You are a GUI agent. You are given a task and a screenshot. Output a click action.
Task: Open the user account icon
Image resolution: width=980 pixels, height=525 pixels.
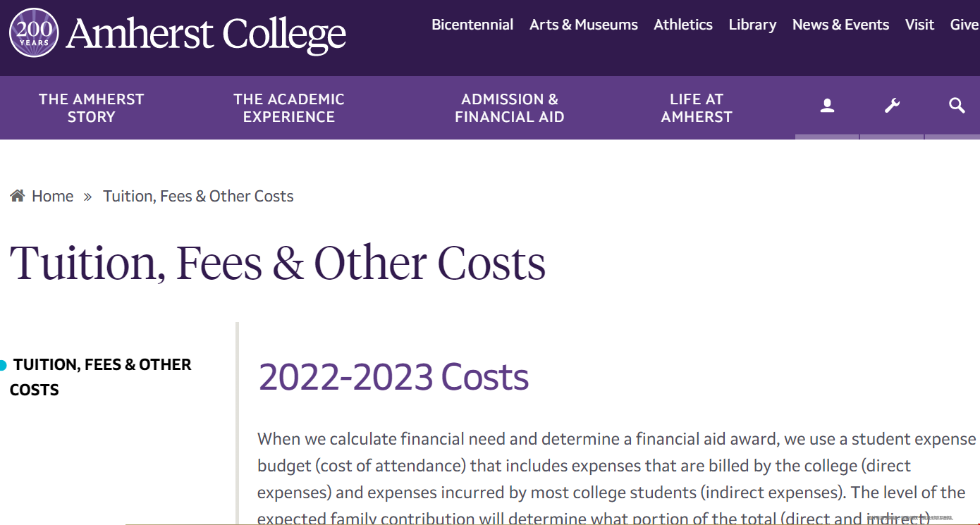pos(827,106)
